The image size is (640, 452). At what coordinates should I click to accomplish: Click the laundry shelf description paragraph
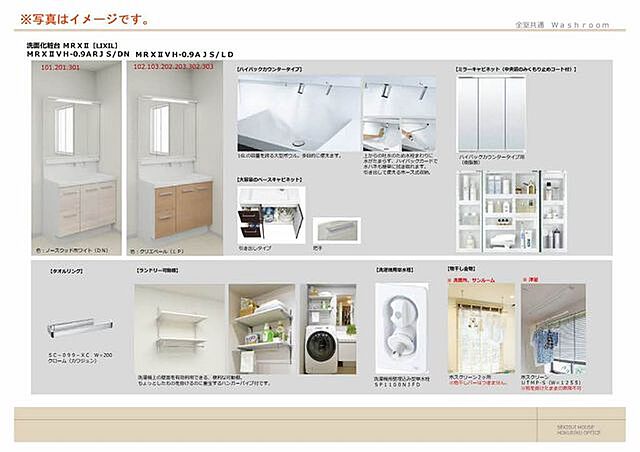point(204,380)
